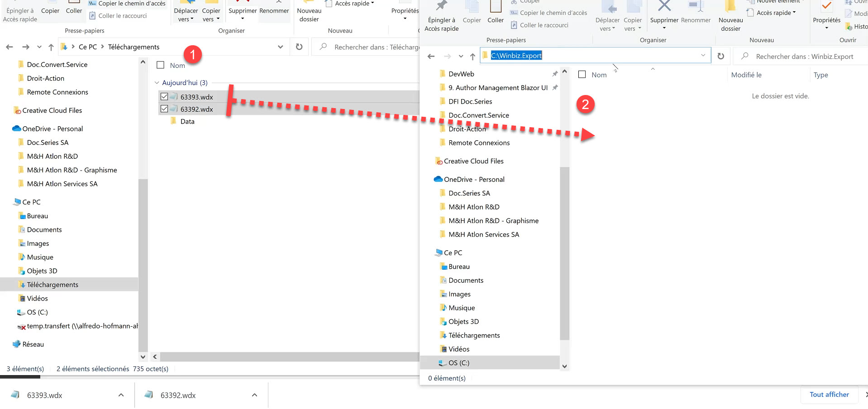
Task: Click Tout afficher in downloads bar
Action: point(829,395)
